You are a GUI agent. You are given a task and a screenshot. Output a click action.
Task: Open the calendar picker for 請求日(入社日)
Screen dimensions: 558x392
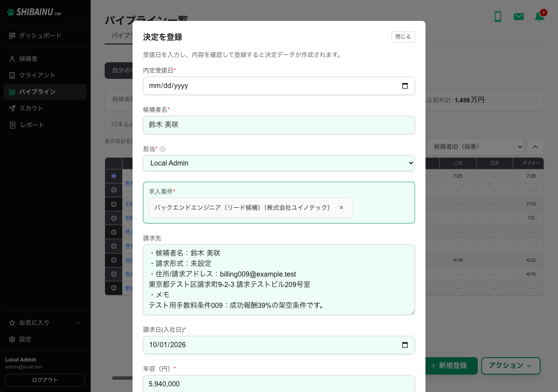(405, 345)
